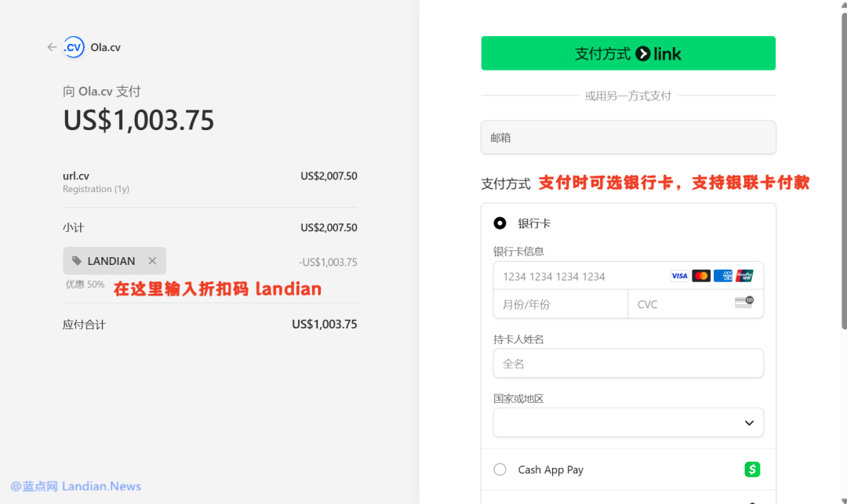Click the green Cash App icon

pyautogui.click(x=752, y=470)
